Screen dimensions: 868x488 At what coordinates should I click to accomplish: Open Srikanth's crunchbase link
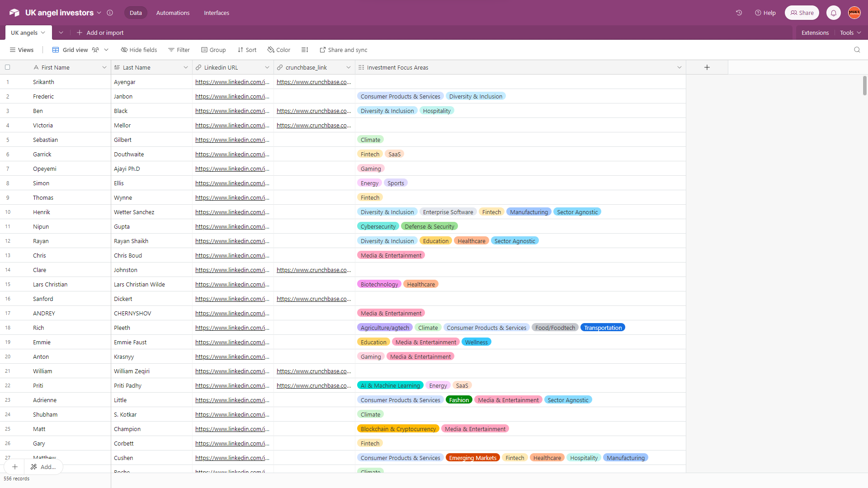313,82
